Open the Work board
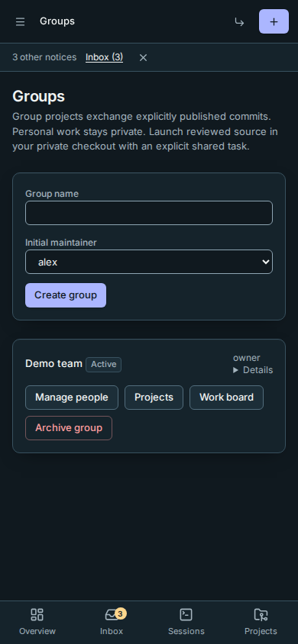The height and width of the screenshot is (644, 298). pos(226,398)
